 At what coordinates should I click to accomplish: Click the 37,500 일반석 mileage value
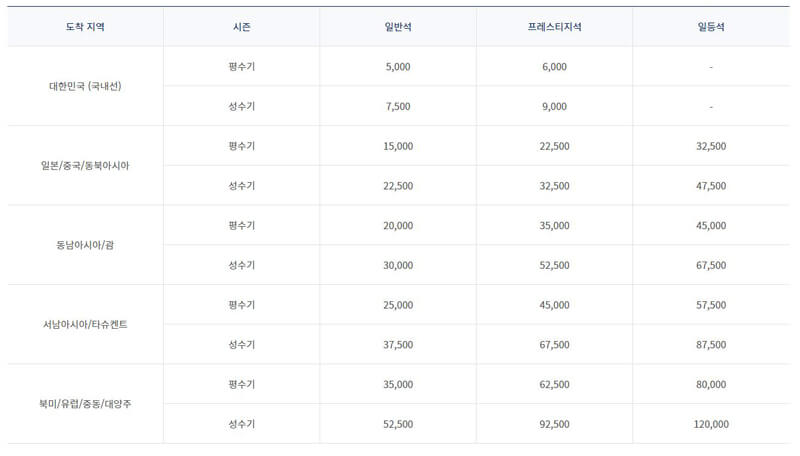[398, 345]
